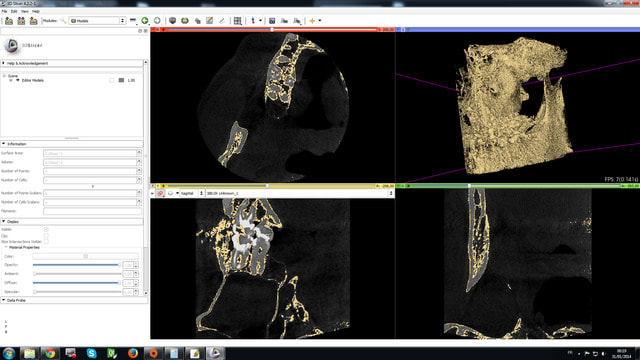Click the orange crosshair toolbar icon
Image resolution: width=640 pixels, height=360 pixels.
312,20
